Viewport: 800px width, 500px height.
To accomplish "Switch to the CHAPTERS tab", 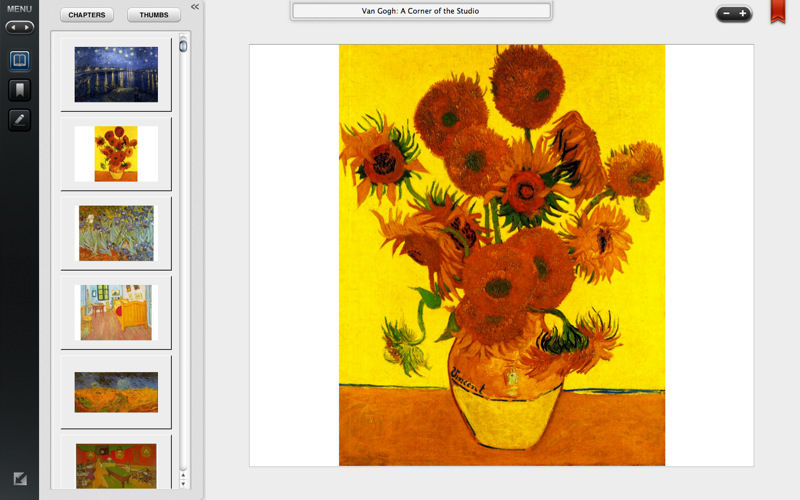I will point(87,15).
